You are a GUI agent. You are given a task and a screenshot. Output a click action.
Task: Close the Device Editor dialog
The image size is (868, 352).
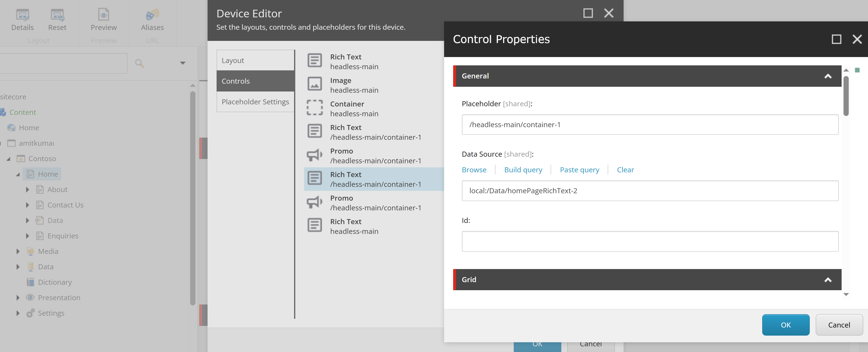tap(609, 13)
